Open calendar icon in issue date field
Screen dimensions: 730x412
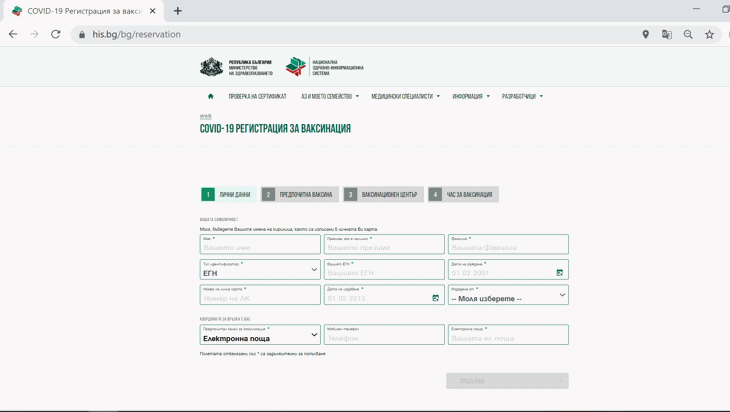coord(435,297)
